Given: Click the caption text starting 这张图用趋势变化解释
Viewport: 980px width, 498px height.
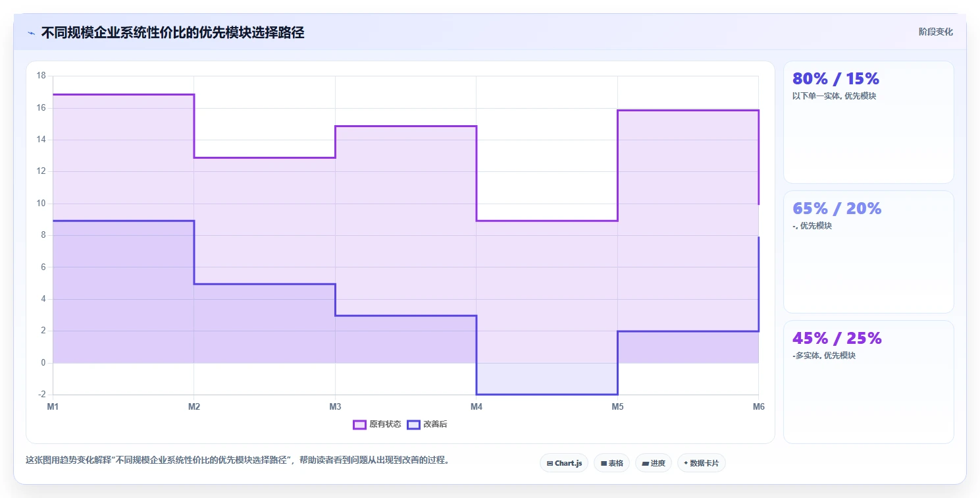Looking at the screenshot, I should click(x=239, y=460).
